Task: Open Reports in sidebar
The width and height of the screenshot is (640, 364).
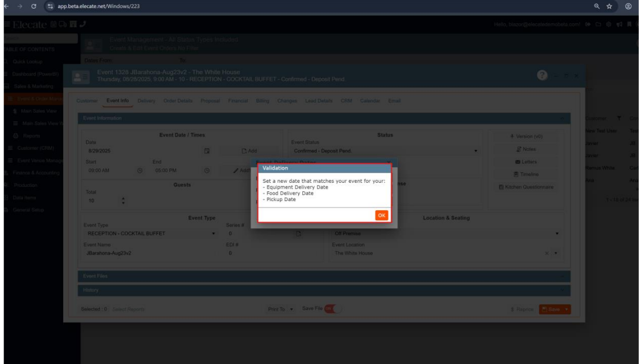Action: (31, 136)
